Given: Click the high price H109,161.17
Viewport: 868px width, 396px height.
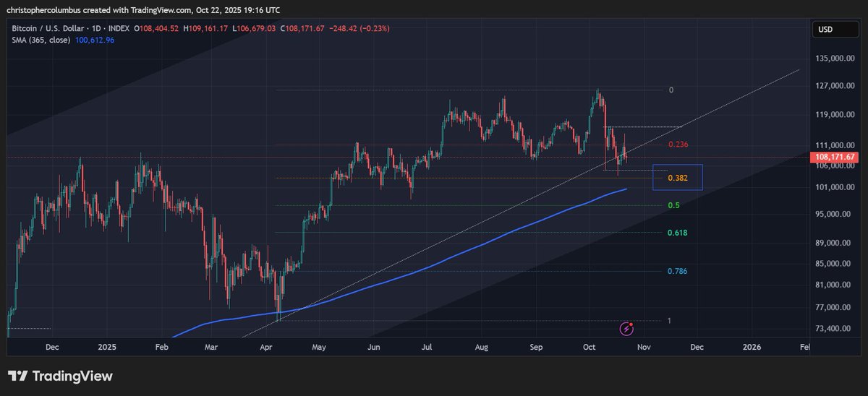Looking at the screenshot, I should (x=205, y=29).
